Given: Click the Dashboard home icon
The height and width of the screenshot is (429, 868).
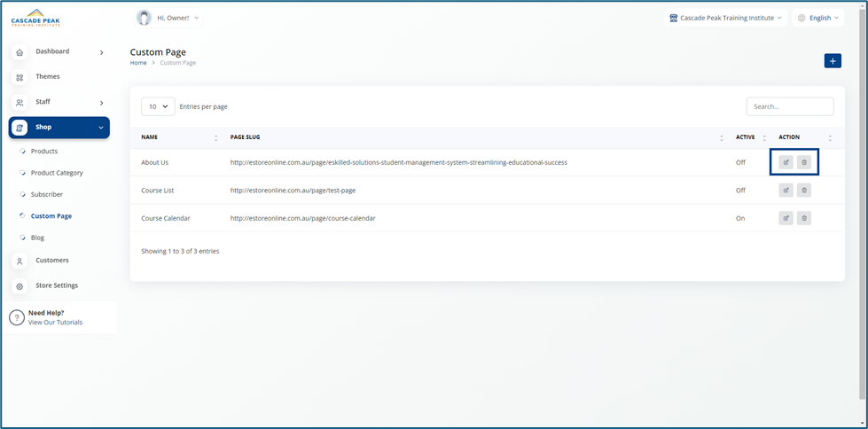Looking at the screenshot, I should coord(20,52).
